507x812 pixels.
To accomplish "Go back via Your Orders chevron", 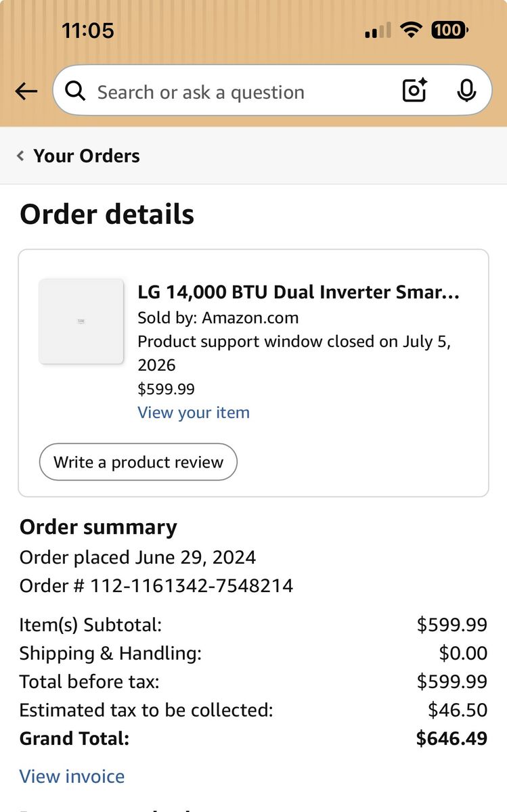I will coord(20,156).
